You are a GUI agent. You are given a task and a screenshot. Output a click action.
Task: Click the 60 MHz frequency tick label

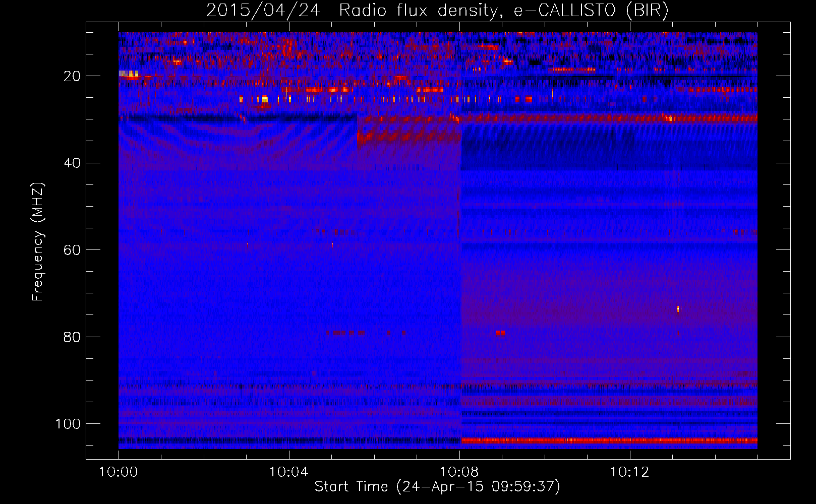(x=73, y=250)
